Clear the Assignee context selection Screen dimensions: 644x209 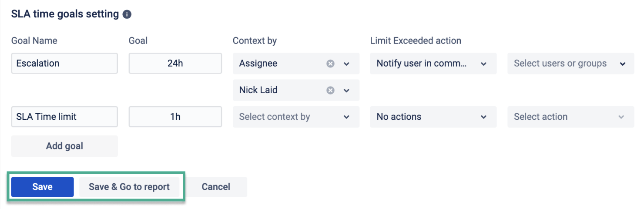coord(331,64)
